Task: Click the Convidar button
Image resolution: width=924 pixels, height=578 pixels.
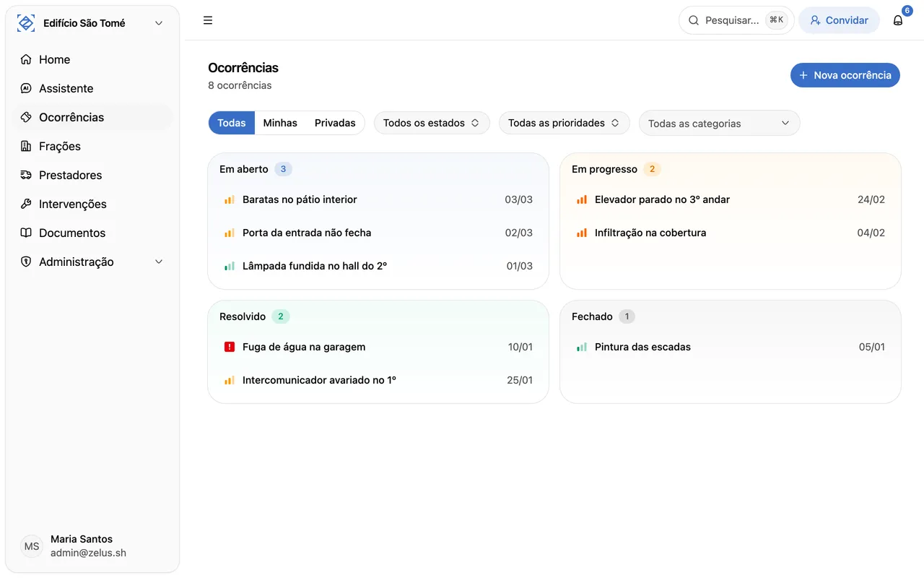Action: click(839, 20)
